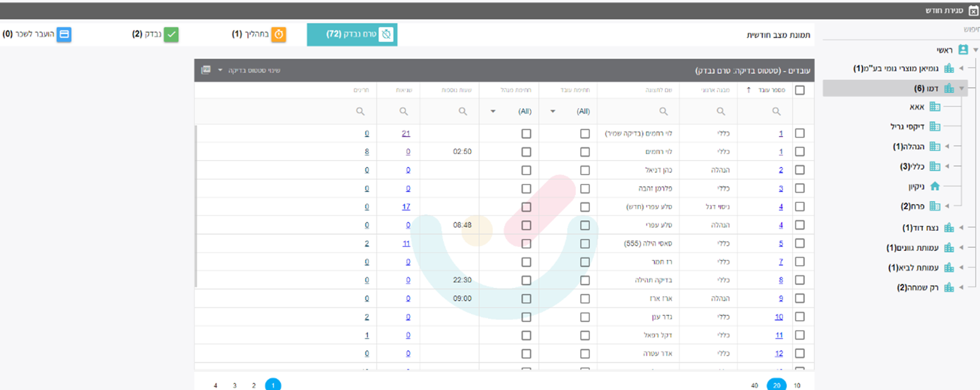980x390 pixels.
Task: Select the טרם נבדק (72) tab
Action: (x=352, y=34)
